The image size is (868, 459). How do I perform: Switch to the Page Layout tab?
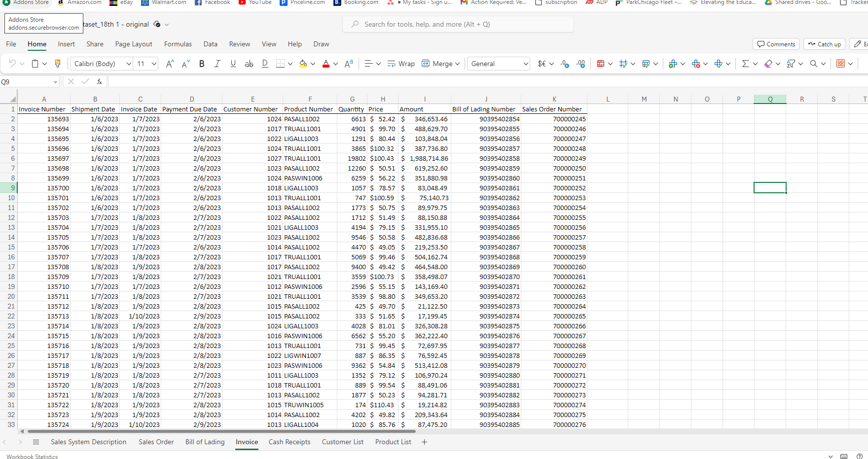(x=134, y=44)
